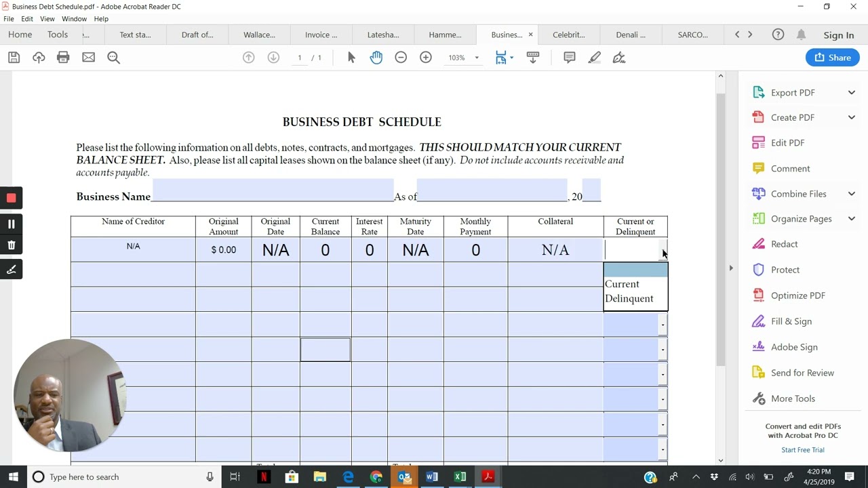Open the Help question mark icon
The height and width of the screenshot is (488, 868).
pos(778,35)
